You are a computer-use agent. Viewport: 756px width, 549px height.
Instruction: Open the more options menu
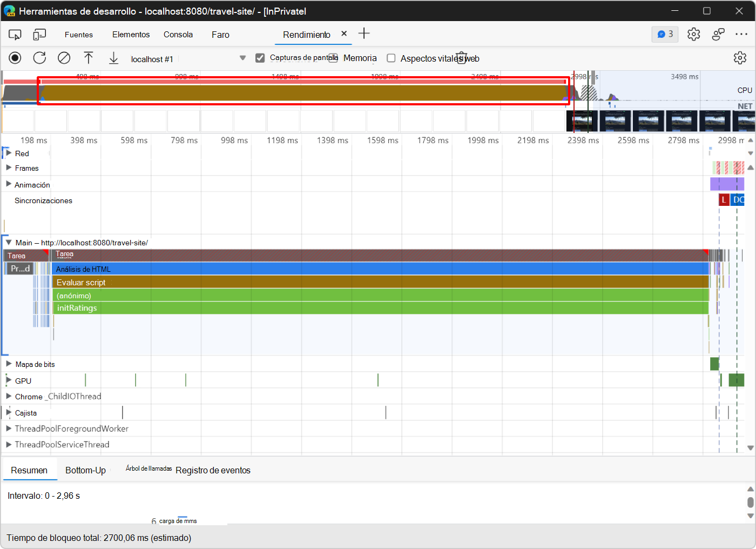click(x=741, y=34)
